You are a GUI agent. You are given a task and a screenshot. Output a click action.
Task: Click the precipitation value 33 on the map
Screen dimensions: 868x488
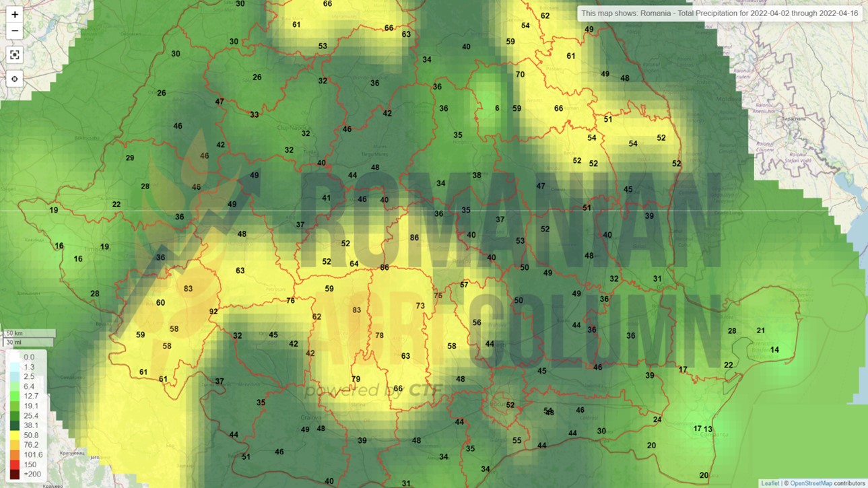point(254,115)
